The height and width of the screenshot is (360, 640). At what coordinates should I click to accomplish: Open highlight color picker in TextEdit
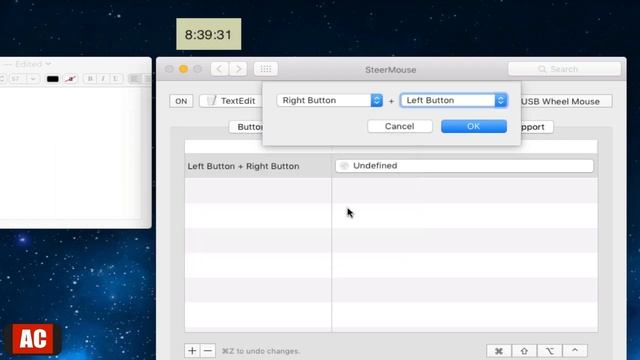point(70,79)
